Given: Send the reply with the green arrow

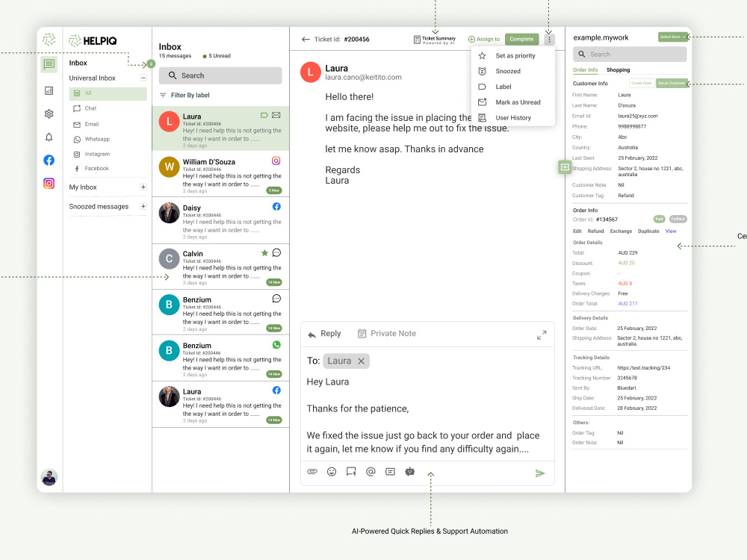Looking at the screenshot, I should click(x=540, y=473).
